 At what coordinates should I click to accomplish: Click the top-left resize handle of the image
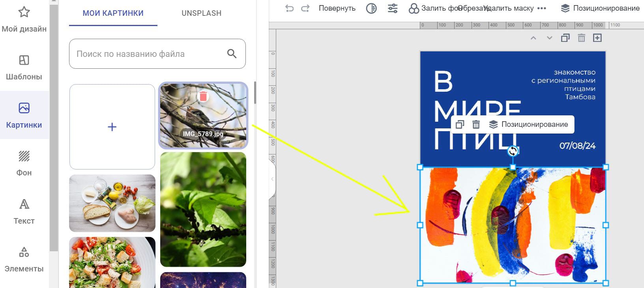click(420, 167)
